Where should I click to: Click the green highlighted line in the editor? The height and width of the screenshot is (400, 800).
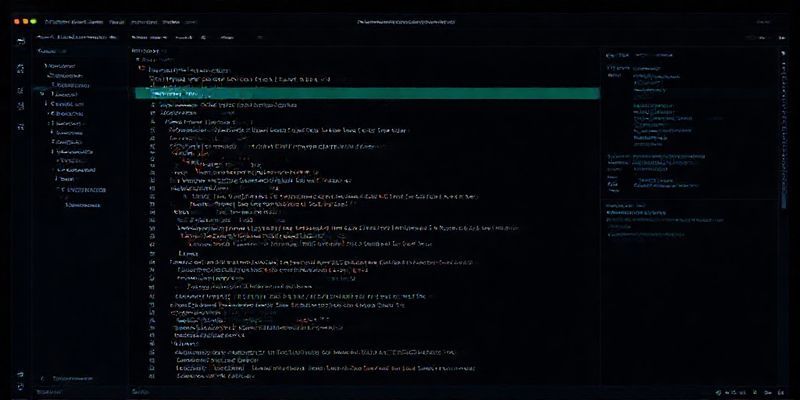click(370, 93)
